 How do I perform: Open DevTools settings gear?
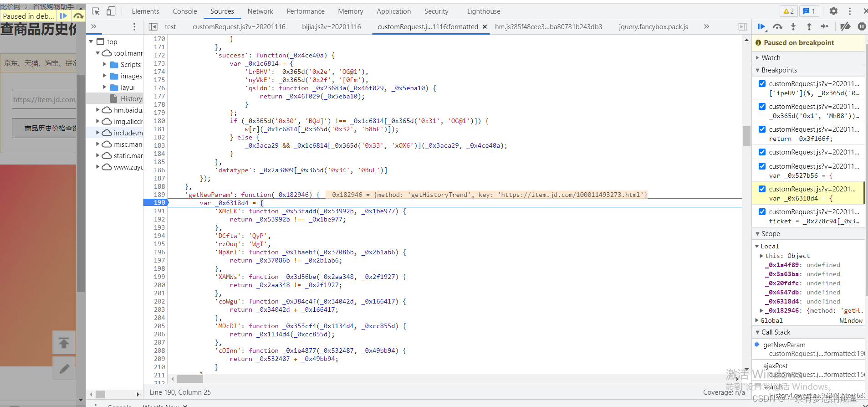point(833,11)
